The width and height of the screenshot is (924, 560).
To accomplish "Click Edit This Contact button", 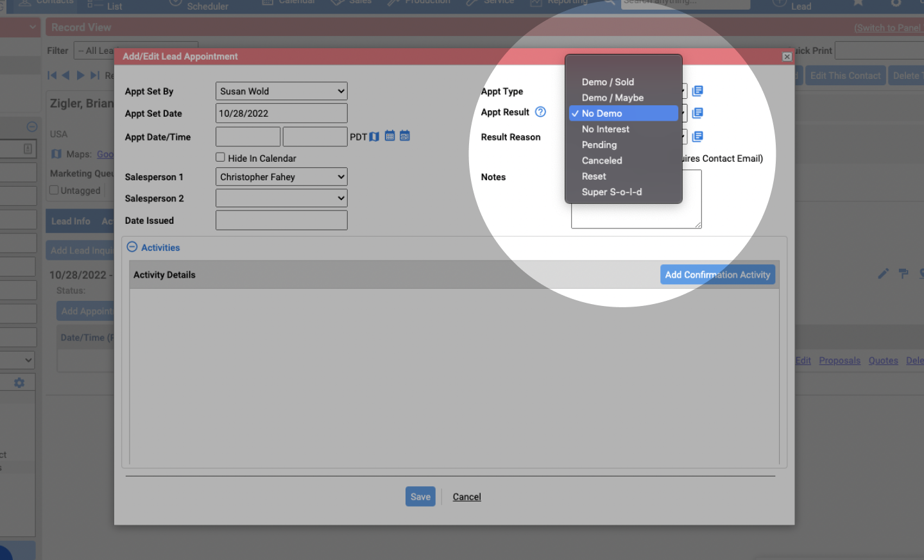I will (x=845, y=76).
